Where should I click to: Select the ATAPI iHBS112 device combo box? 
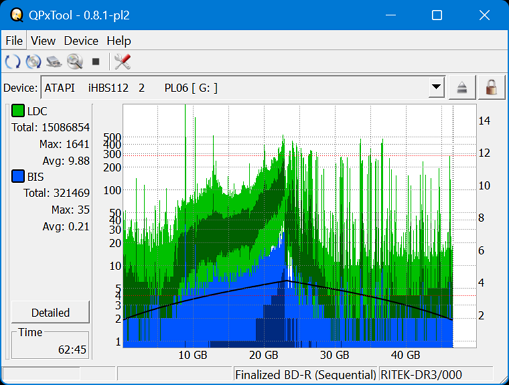click(243, 88)
